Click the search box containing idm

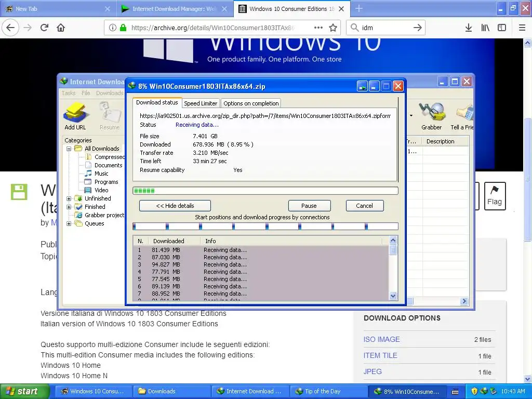coord(386,28)
